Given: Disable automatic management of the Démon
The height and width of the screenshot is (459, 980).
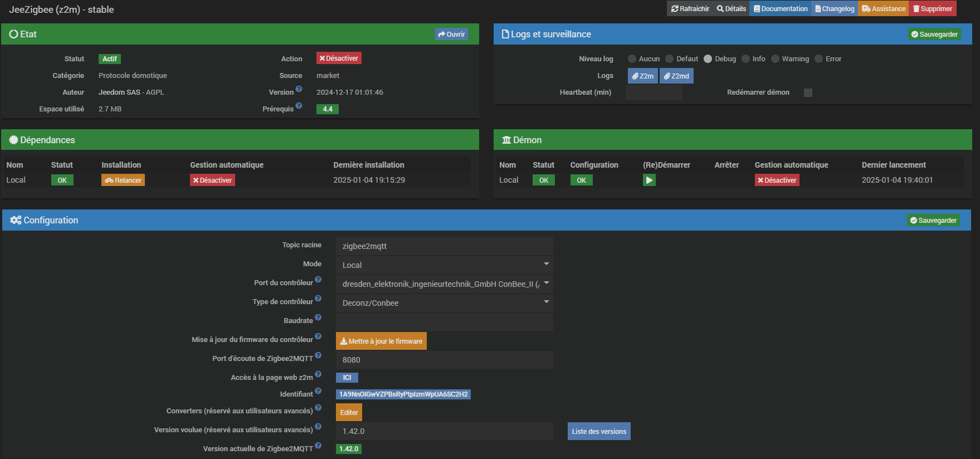Looking at the screenshot, I should pyautogui.click(x=777, y=180).
